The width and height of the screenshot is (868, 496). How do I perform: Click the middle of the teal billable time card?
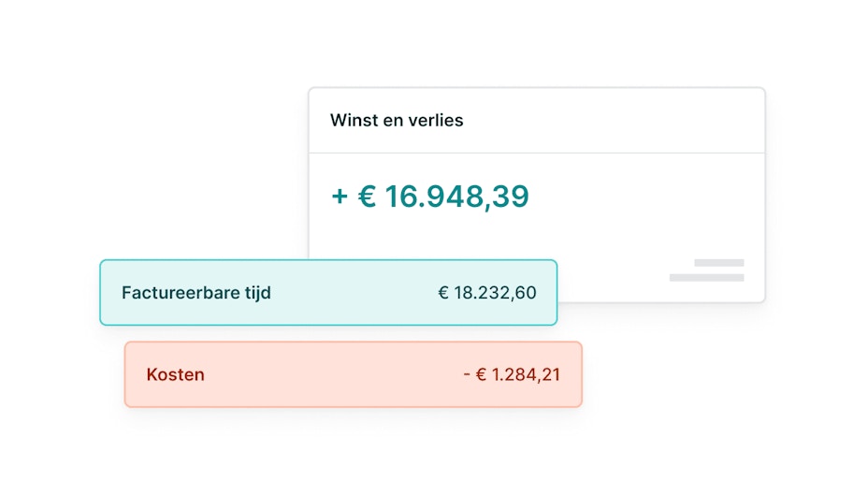click(328, 293)
